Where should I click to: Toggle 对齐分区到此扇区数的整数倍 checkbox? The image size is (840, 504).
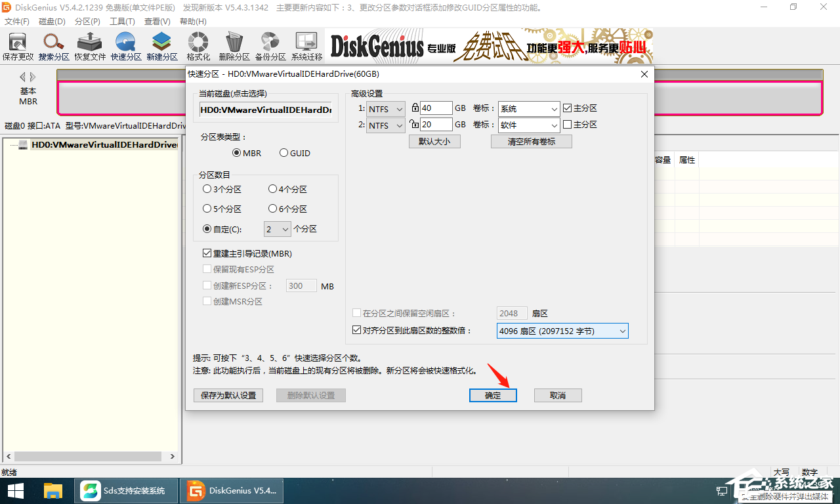click(x=412, y=331)
